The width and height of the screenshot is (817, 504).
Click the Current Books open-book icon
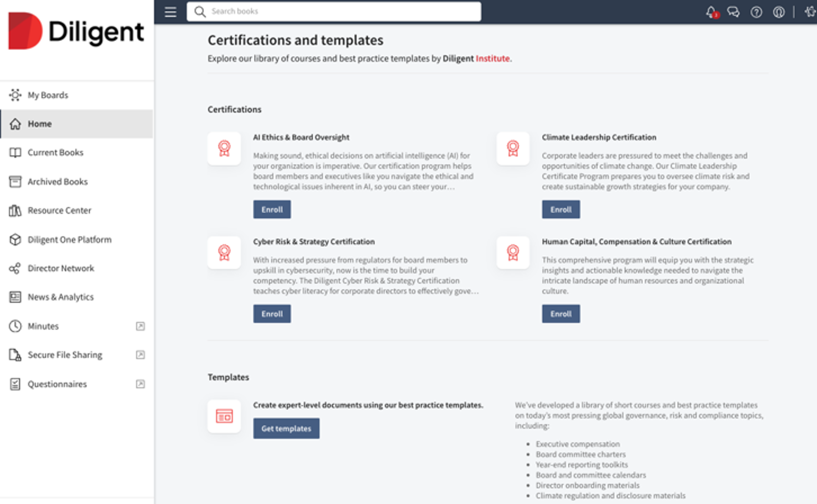click(x=15, y=153)
